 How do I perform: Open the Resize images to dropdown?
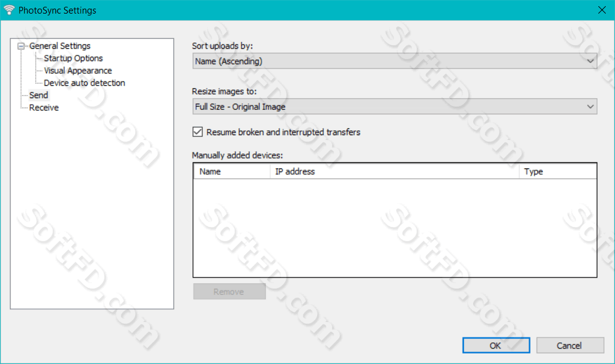point(395,107)
